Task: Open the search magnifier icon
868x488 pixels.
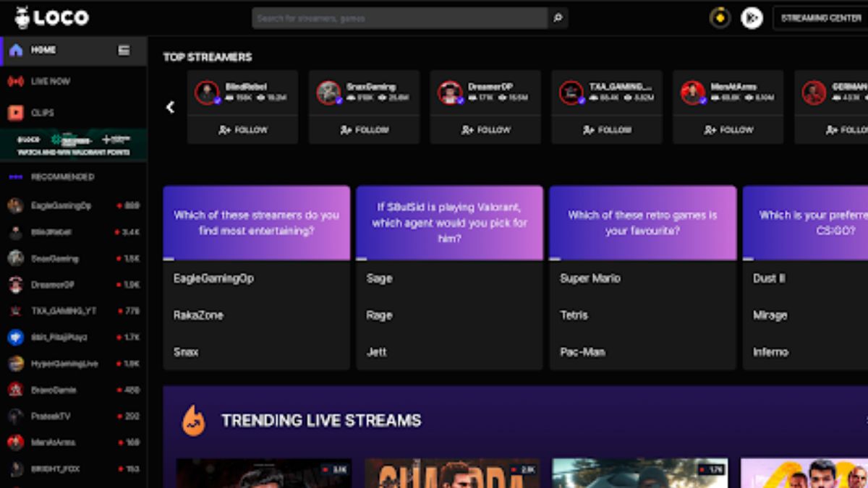Action: [x=558, y=17]
